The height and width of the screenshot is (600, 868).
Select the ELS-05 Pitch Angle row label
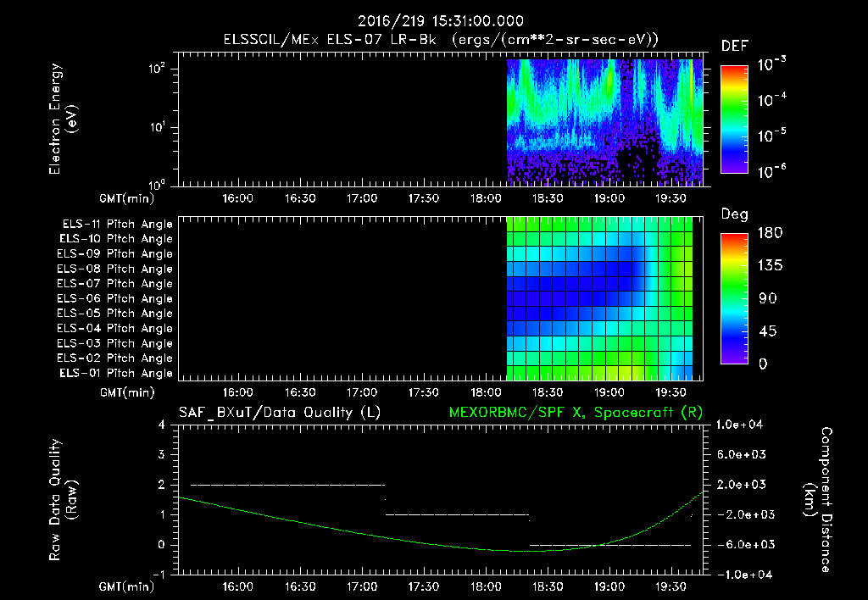[115, 314]
